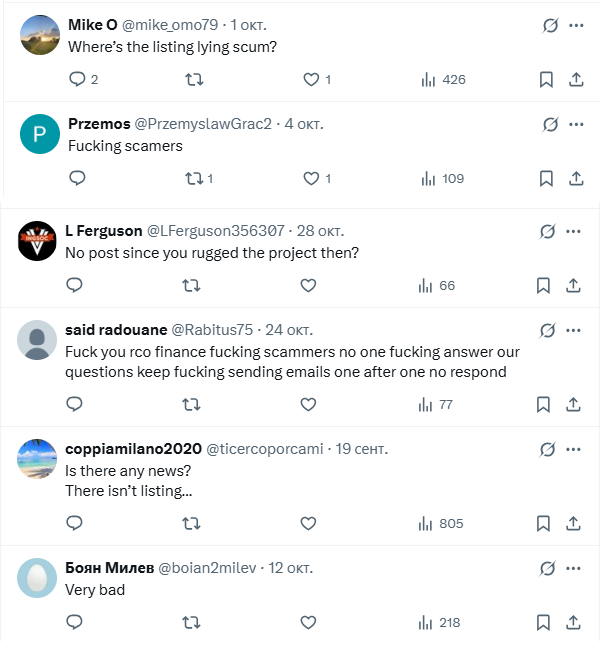Open the three-dot menu on Przemos's tweet
The height and width of the screenshot is (655, 606).
pos(576,125)
